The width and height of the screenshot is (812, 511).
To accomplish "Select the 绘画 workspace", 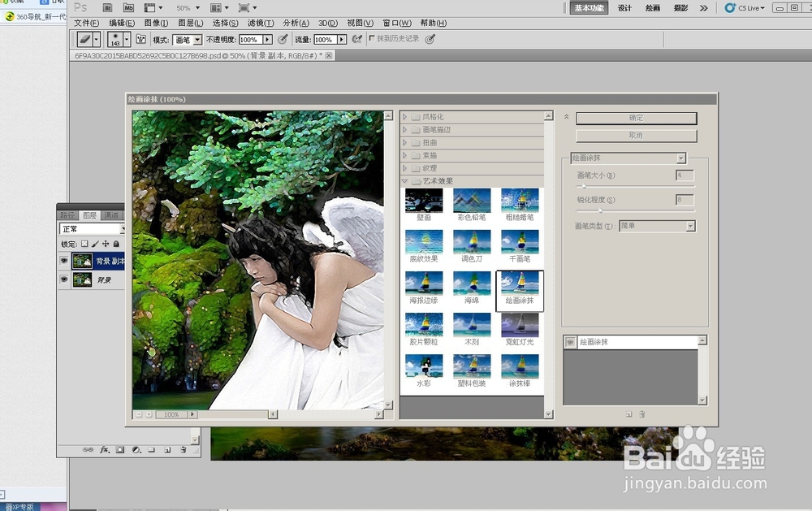I will click(653, 8).
